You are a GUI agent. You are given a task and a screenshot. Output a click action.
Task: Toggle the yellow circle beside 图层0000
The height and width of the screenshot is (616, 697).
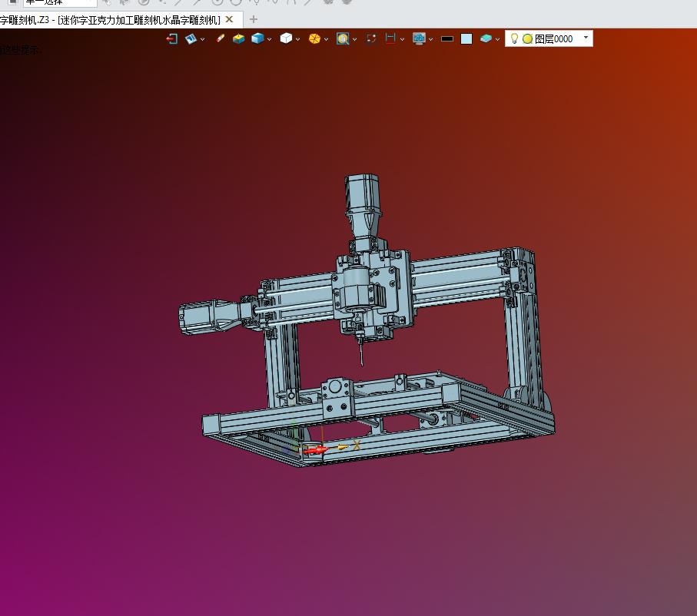(527, 38)
